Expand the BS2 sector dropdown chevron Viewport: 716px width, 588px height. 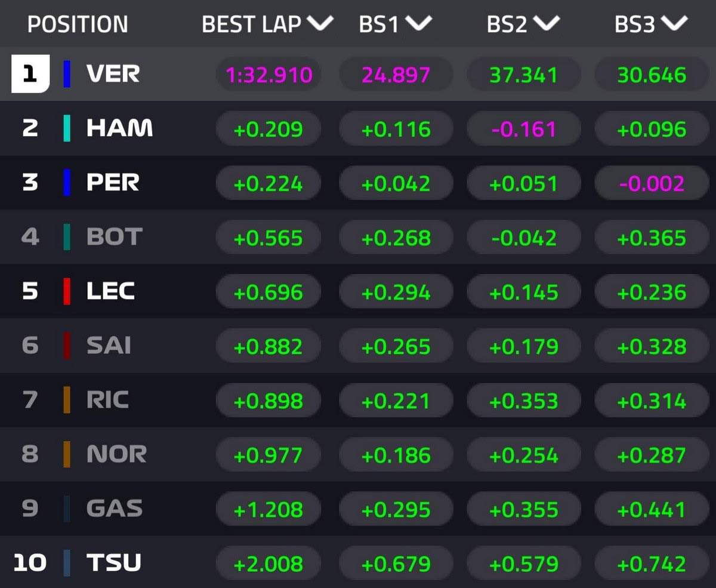click(547, 24)
